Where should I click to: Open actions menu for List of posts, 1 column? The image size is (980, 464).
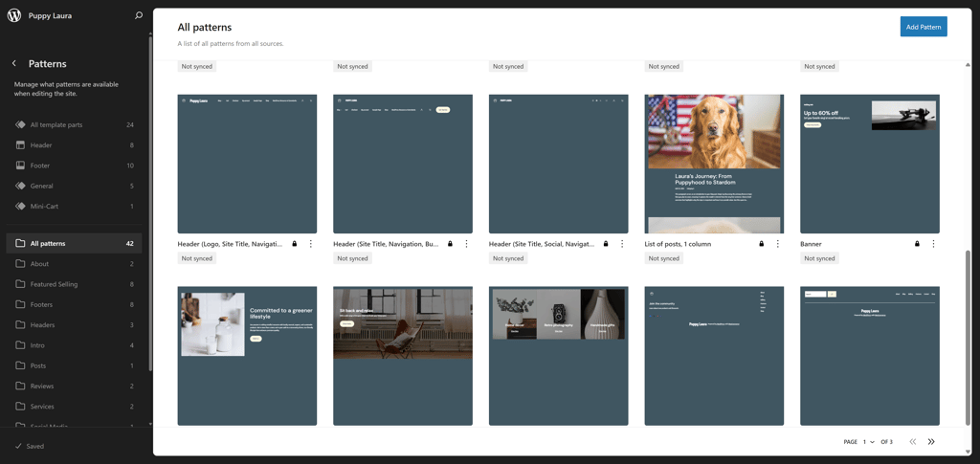777,244
